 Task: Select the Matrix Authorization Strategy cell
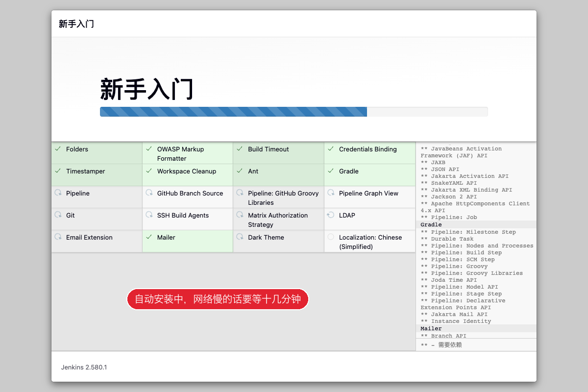[278, 219]
